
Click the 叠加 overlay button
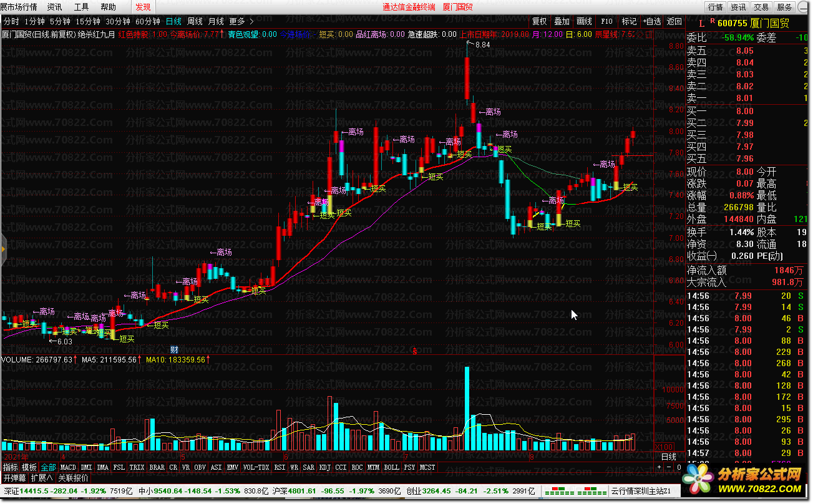pyautogui.click(x=562, y=21)
